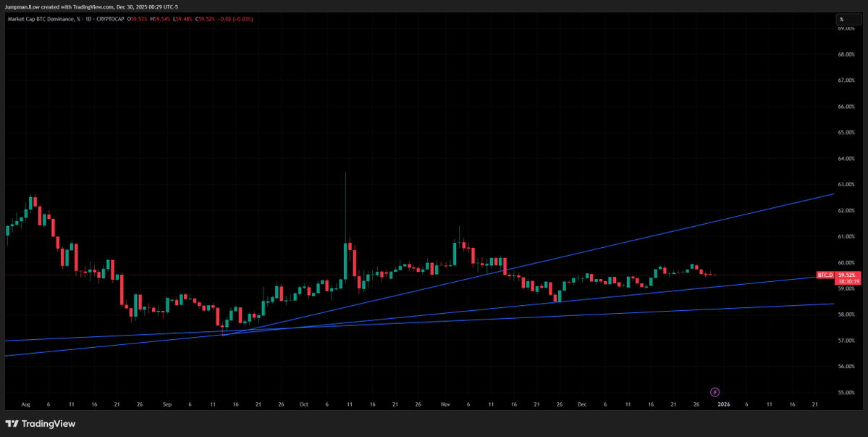Click the 58.00% price axis label

point(845,315)
